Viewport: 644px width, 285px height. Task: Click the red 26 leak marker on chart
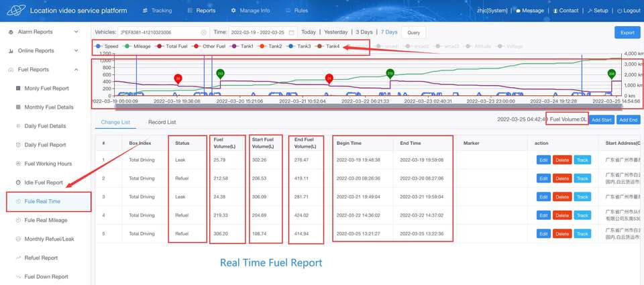[x=178, y=78]
